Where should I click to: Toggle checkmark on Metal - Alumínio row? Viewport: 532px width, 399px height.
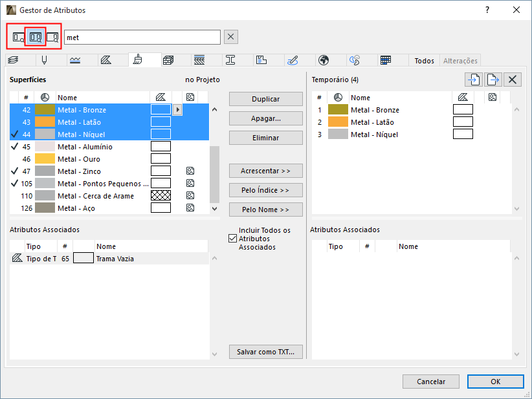click(x=15, y=147)
